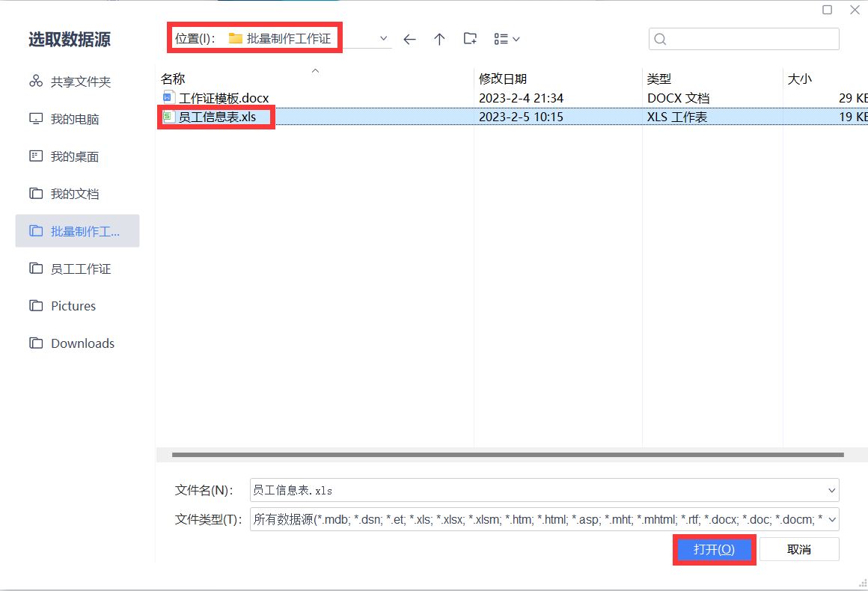This screenshot has height=591, width=868.
Task: Click the folder icon beside Pictures
Action: 36,305
